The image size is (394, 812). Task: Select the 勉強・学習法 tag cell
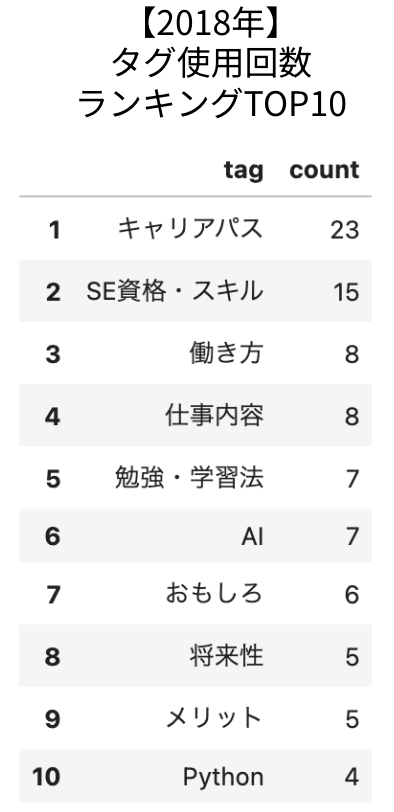tap(189, 477)
